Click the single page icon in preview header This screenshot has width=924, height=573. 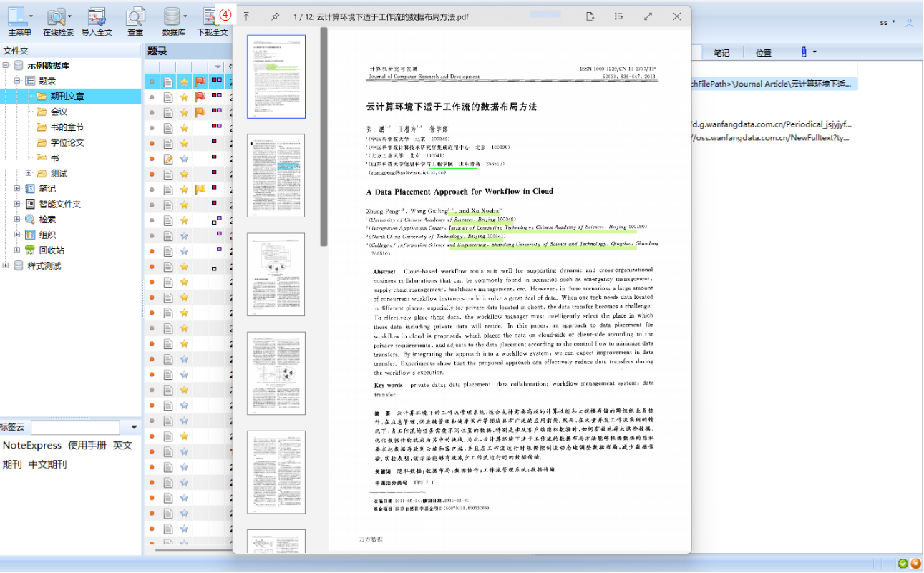(x=590, y=16)
